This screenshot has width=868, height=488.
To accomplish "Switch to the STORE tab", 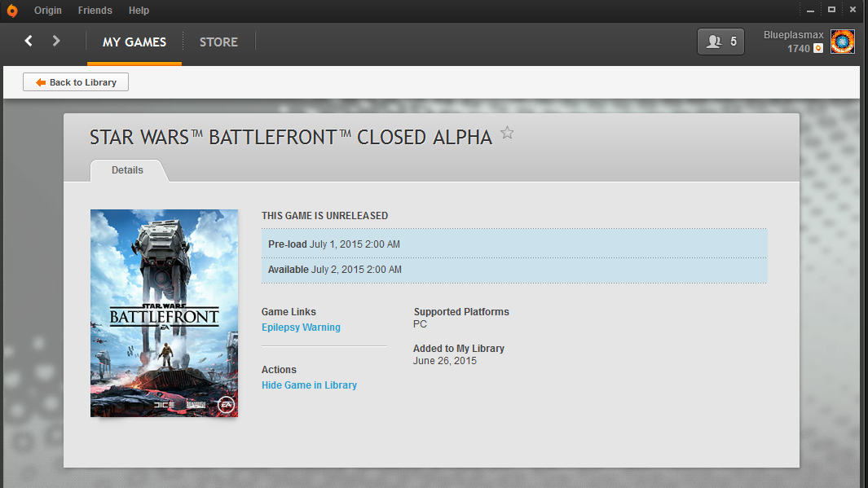I will (218, 42).
